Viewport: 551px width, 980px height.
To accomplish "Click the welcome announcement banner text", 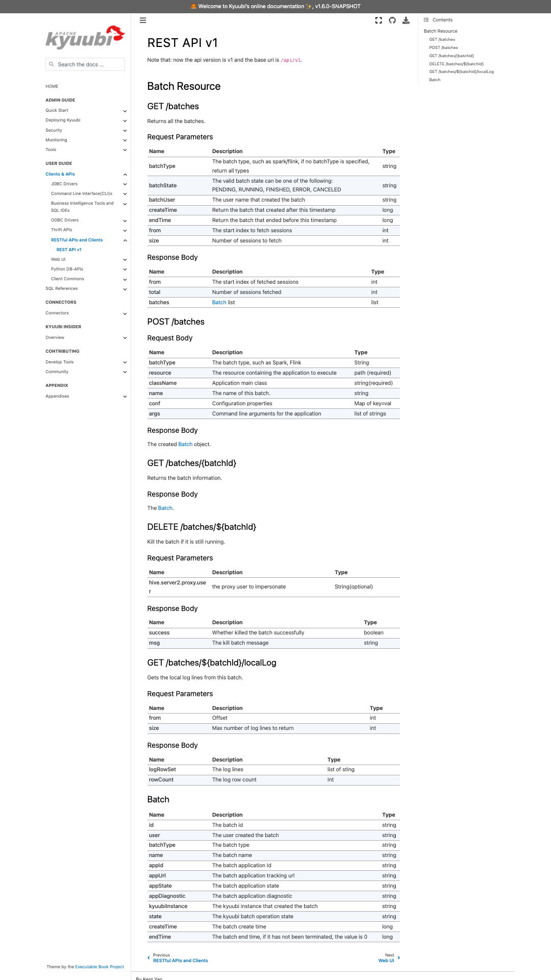I will tap(275, 6).
